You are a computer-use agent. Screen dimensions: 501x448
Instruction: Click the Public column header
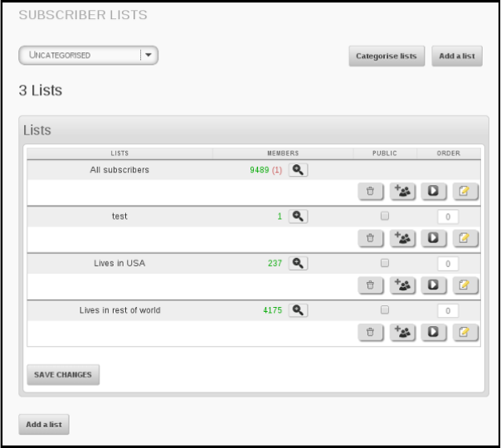tap(385, 153)
